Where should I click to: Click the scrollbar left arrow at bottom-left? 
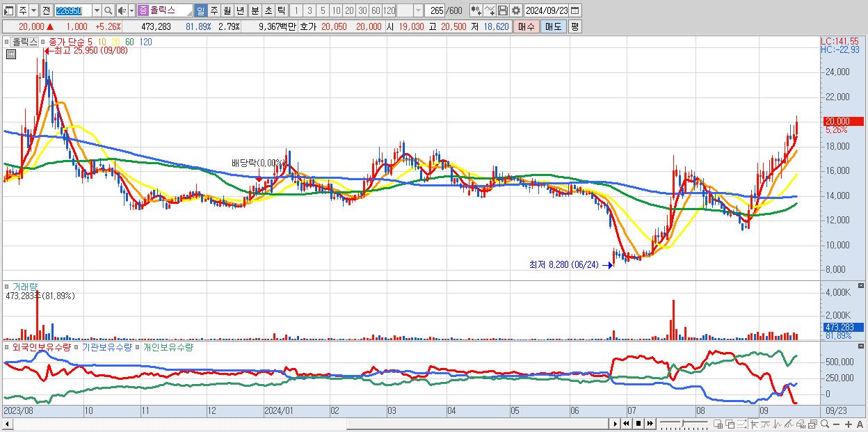pos(8,424)
